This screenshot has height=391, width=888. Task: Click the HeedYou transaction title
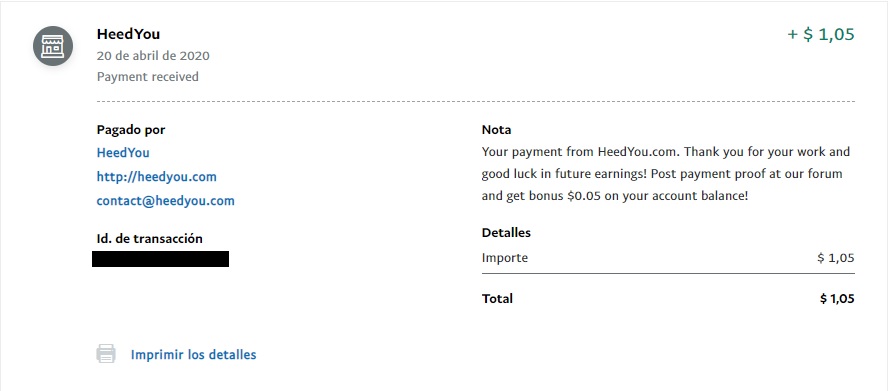click(128, 34)
